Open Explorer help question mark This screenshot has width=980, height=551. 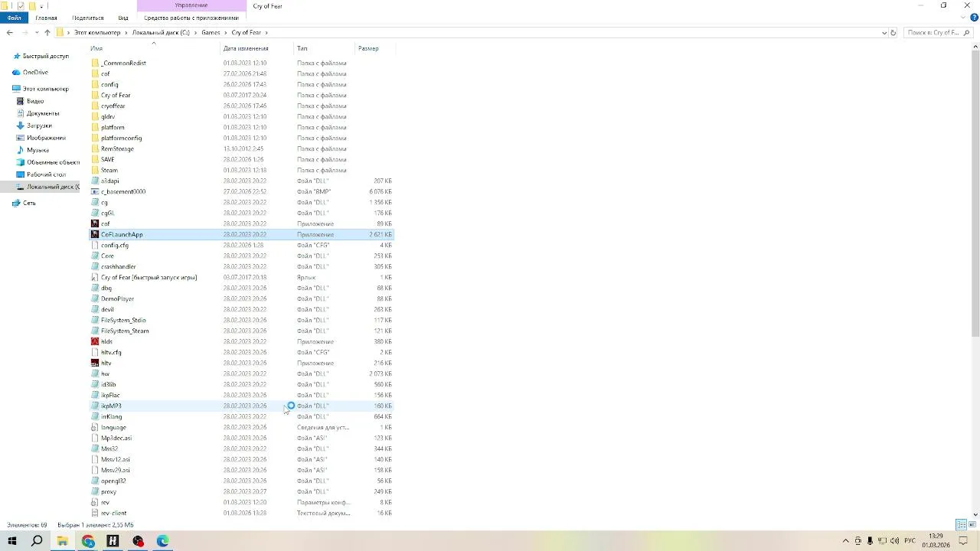tap(975, 18)
